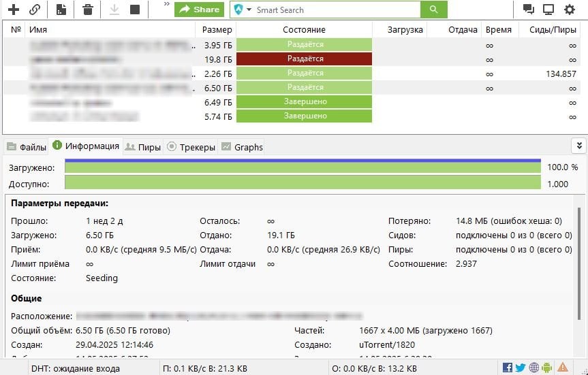This screenshot has width=588, height=375.
Task: Remove torrent with the trash icon
Action: pos(88,10)
